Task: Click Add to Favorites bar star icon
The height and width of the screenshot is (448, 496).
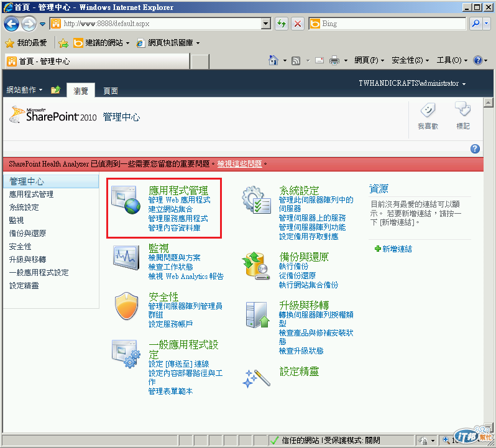Action: coord(63,43)
